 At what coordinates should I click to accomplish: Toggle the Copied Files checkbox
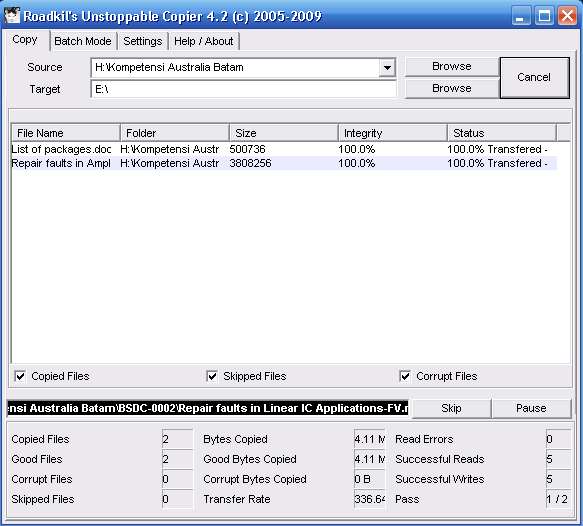(x=20, y=376)
